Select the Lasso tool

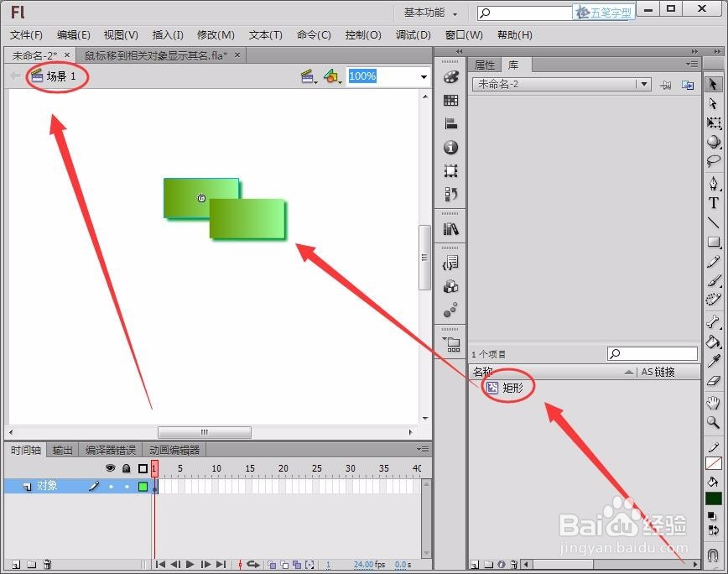click(x=713, y=160)
